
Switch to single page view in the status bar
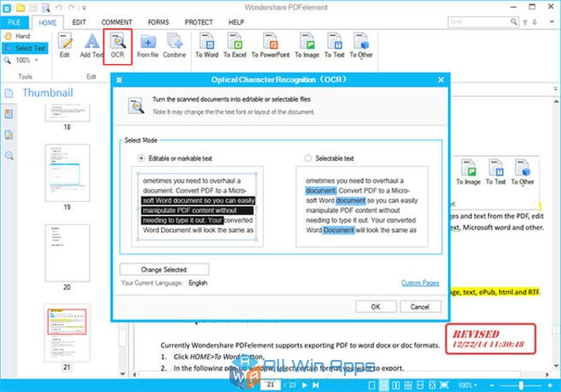372,386
